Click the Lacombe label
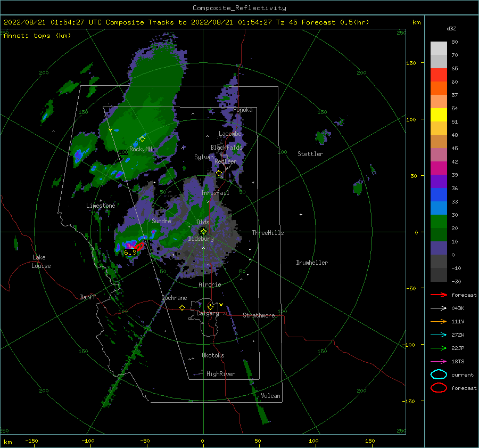 click(230, 134)
